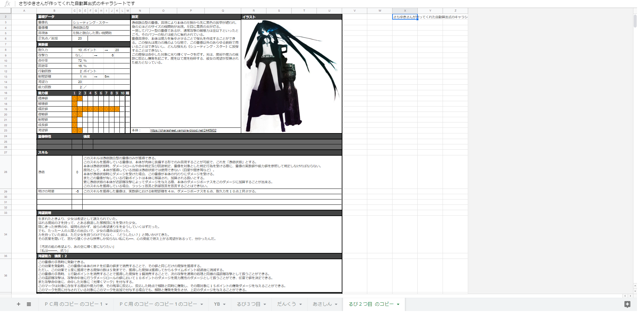This screenshot has height=312, width=644.
Task: Click the fx formula icon
Action: point(7,4)
